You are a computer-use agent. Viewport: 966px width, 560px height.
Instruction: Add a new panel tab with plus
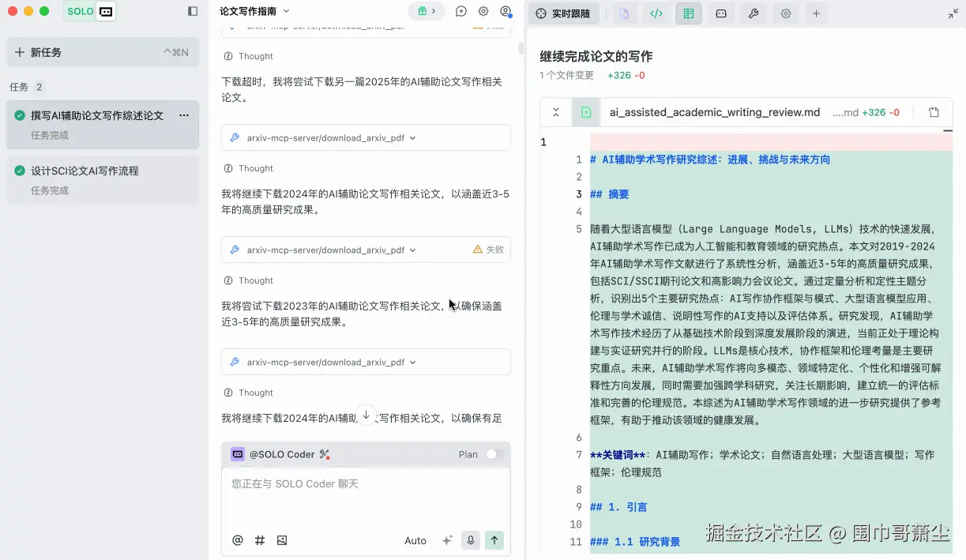[816, 13]
